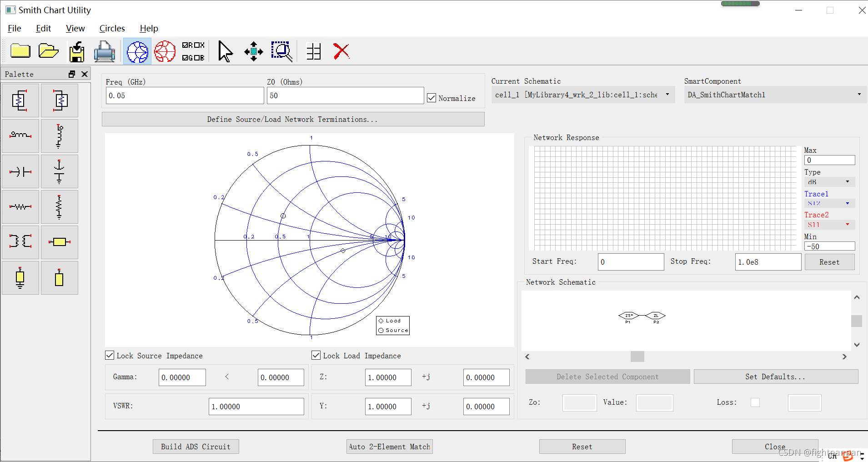Toggle the R/X G/B circle options icon

tap(193, 51)
